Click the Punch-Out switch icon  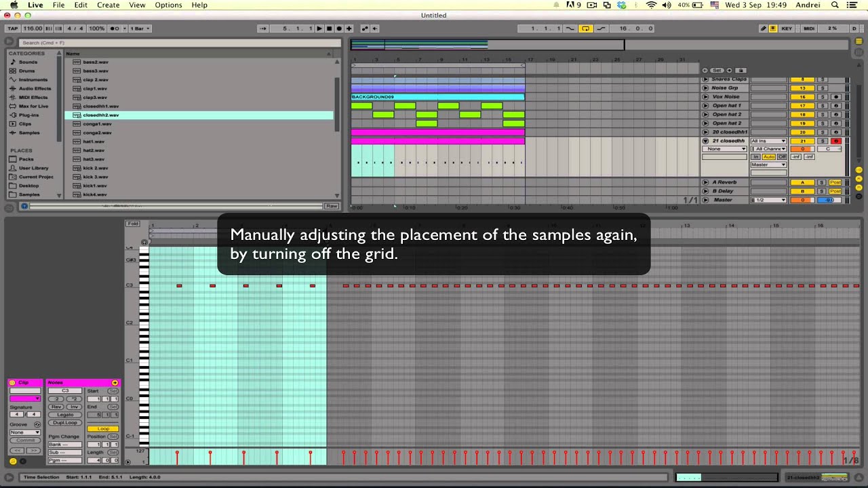coord(600,28)
